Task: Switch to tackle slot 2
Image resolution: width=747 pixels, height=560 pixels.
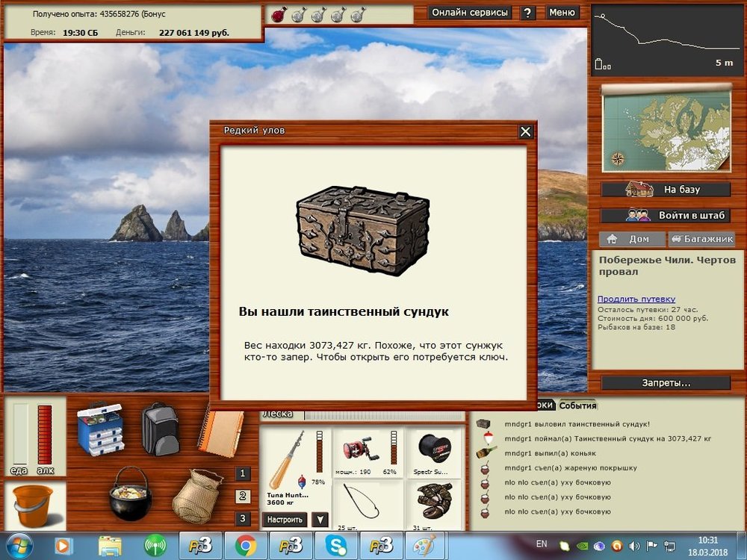Action: (x=243, y=497)
